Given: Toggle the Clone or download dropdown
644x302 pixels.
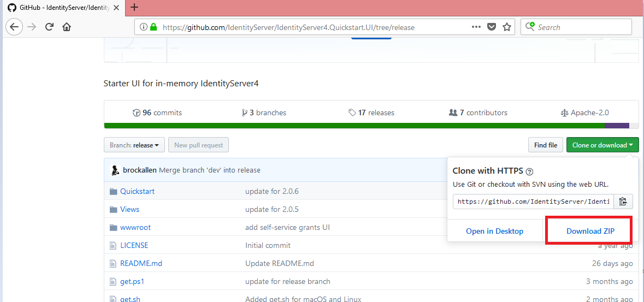Looking at the screenshot, I should click(x=602, y=145).
